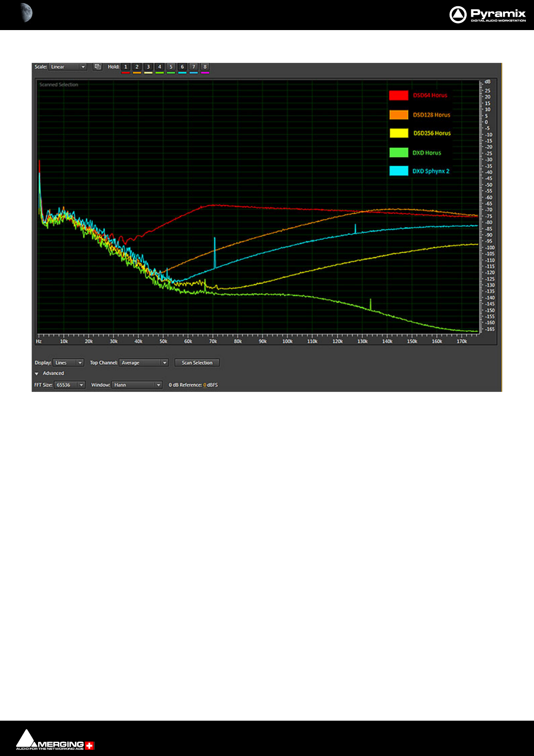534x756 pixels.
Task: Click the red DSD64 Horus legend swatch
Action: click(398, 95)
